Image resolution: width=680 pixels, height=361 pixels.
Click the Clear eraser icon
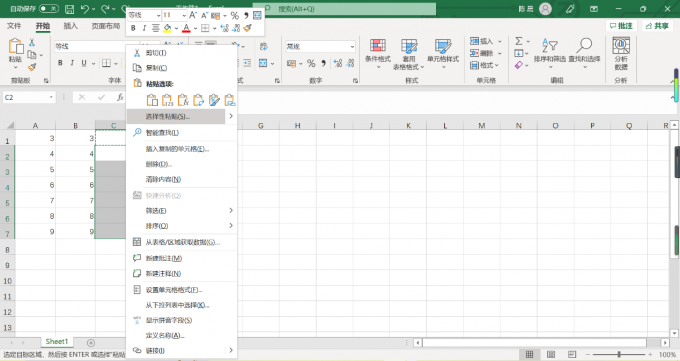(x=519, y=65)
